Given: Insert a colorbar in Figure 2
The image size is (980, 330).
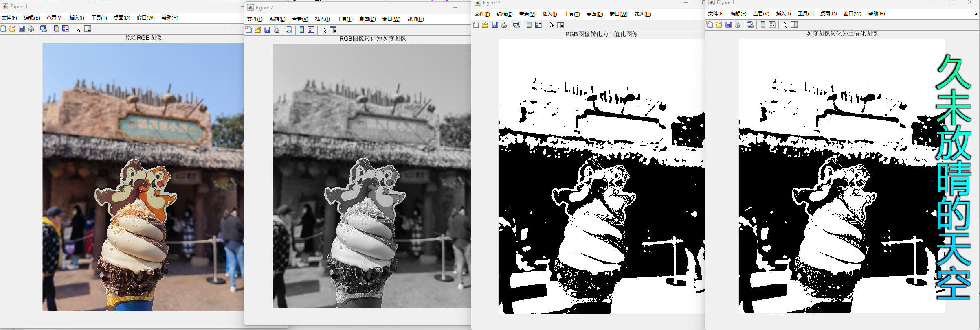Looking at the screenshot, I should tap(302, 30).
